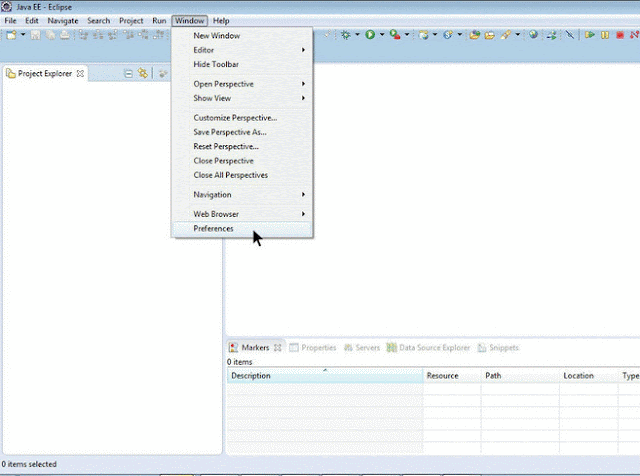Click the Open Web Browser globe icon
The height and width of the screenshot is (476, 640).
click(x=533, y=35)
